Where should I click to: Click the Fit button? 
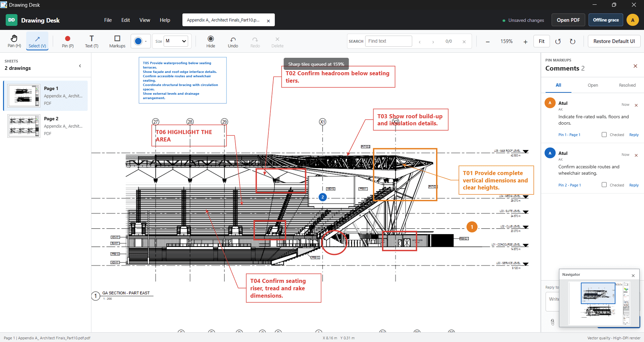tap(542, 41)
